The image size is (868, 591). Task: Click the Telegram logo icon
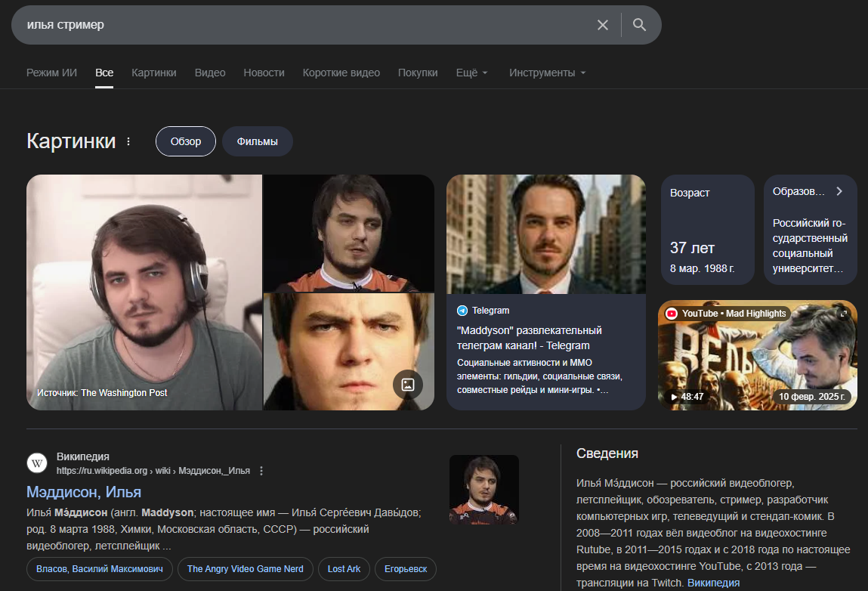[x=462, y=311]
